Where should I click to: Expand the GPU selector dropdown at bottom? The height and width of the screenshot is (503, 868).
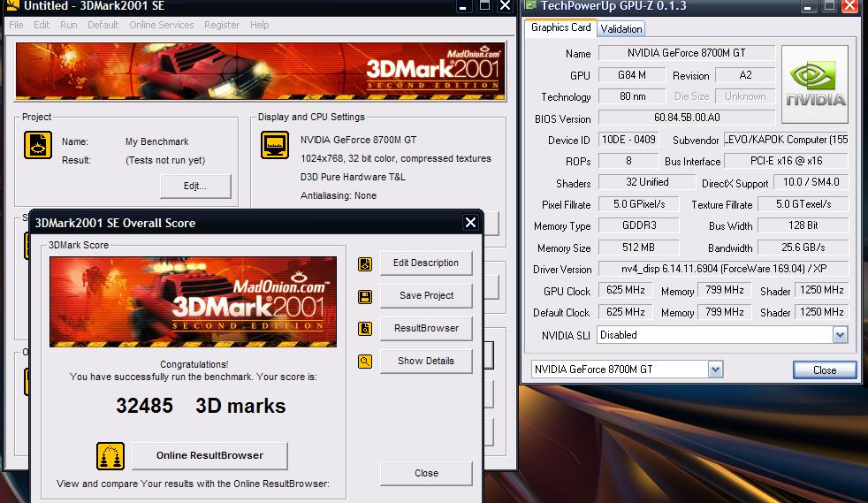pos(715,370)
